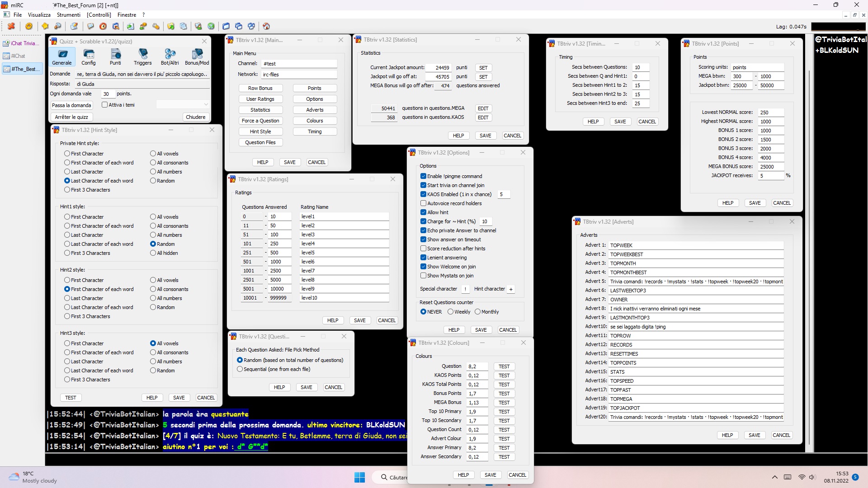Screen dimensions: 868x488
Task: Toggle 'Attiva i temi' checkbox
Action: (104, 105)
